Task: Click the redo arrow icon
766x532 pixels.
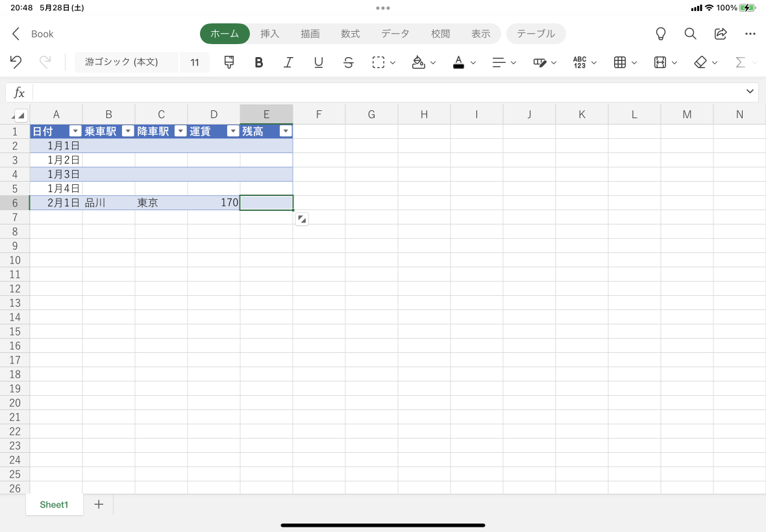Action: [x=45, y=62]
